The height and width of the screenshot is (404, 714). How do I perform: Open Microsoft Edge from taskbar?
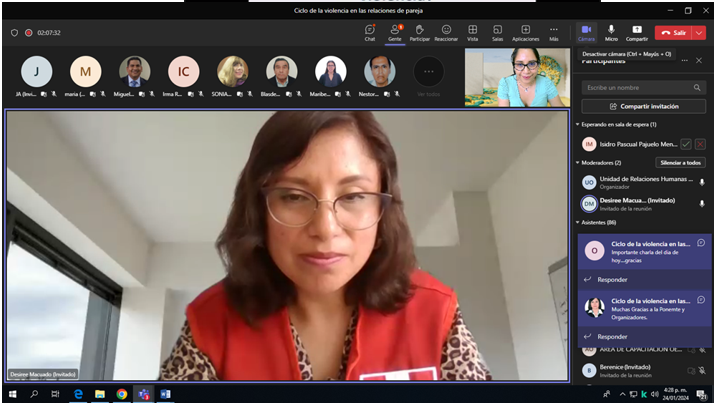point(78,394)
